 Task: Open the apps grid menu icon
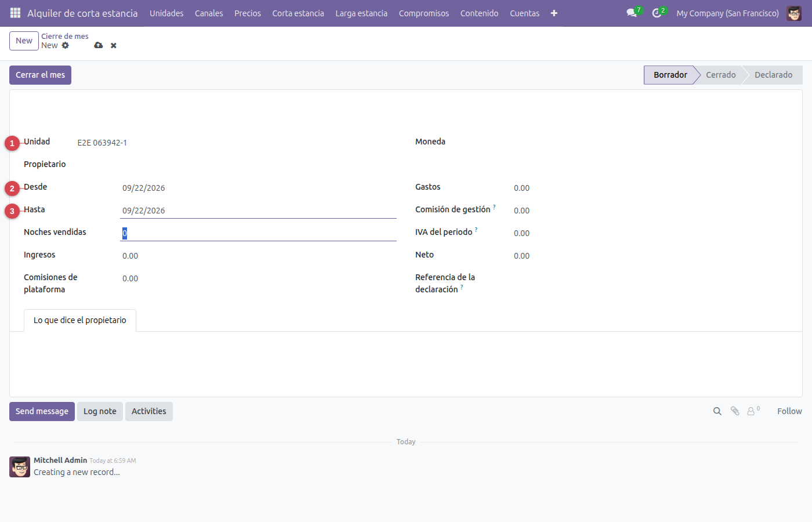[x=16, y=13]
